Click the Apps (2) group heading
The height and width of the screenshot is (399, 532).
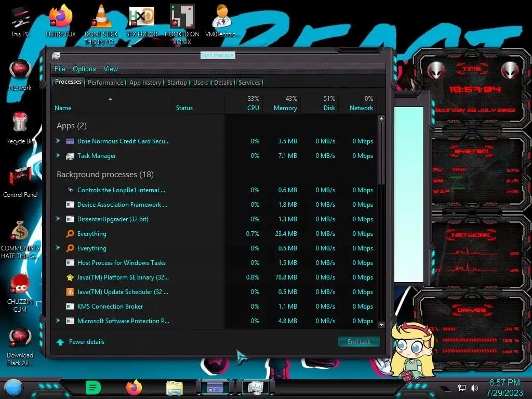[x=72, y=126]
